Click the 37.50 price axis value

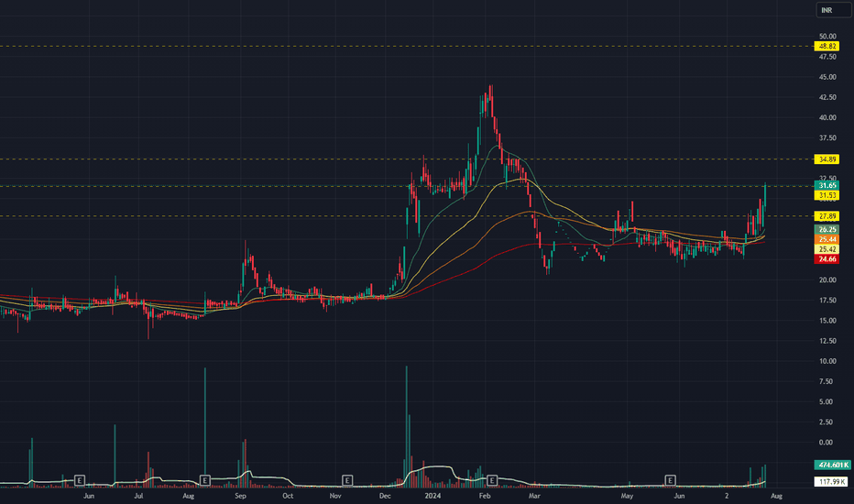[827, 138]
